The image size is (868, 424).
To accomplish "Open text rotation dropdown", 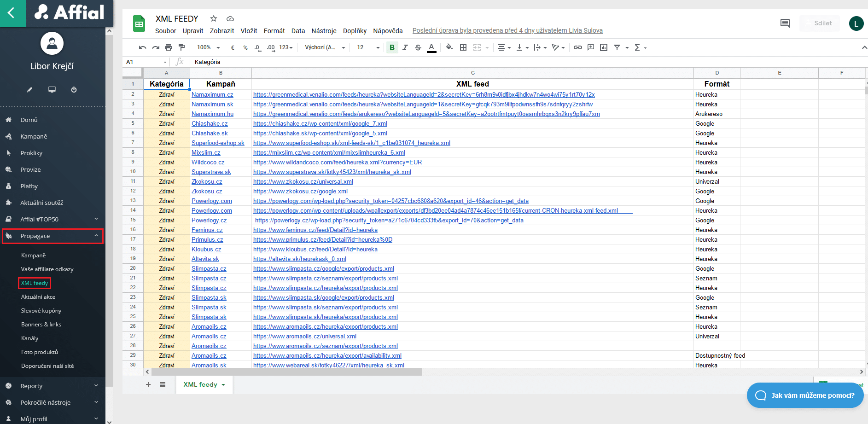I will 558,47.
